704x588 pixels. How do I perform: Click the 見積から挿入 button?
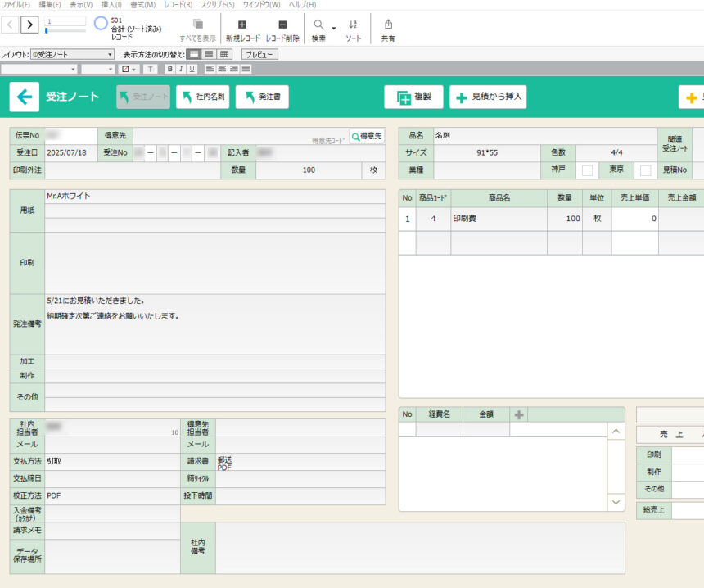click(x=488, y=97)
